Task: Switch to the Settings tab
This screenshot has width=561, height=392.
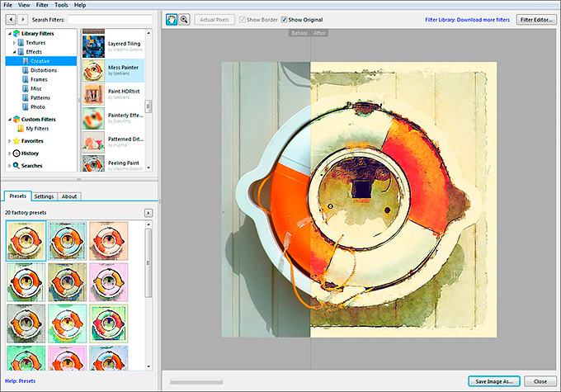Action: pos(45,196)
